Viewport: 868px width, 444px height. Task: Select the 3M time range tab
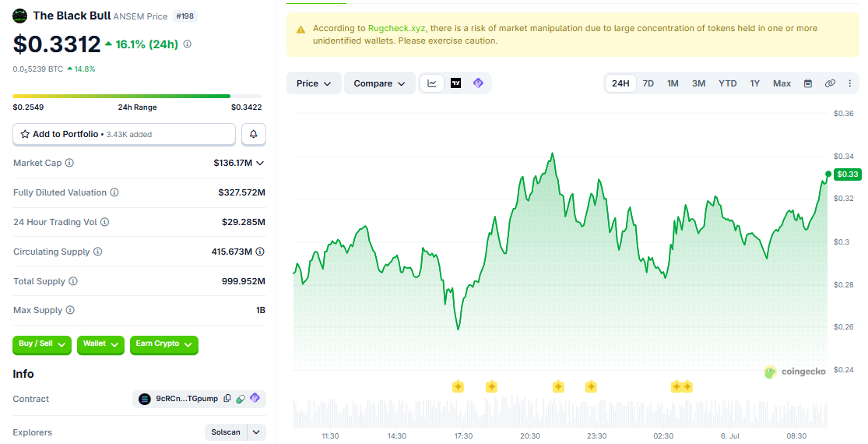pyautogui.click(x=698, y=83)
